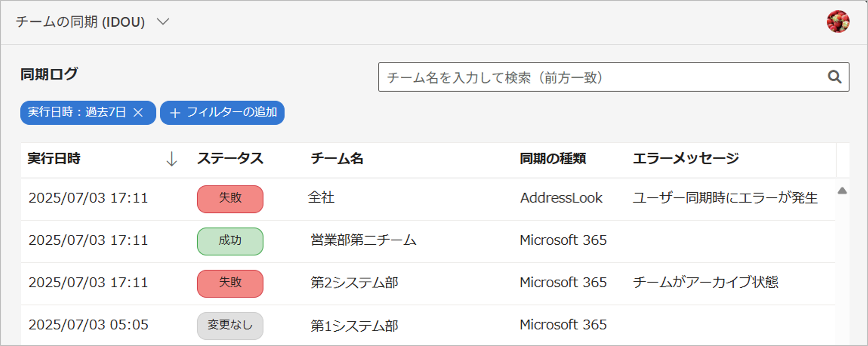Click the scrollbar up arrow
This screenshot has height=346, width=868.
(842, 191)
